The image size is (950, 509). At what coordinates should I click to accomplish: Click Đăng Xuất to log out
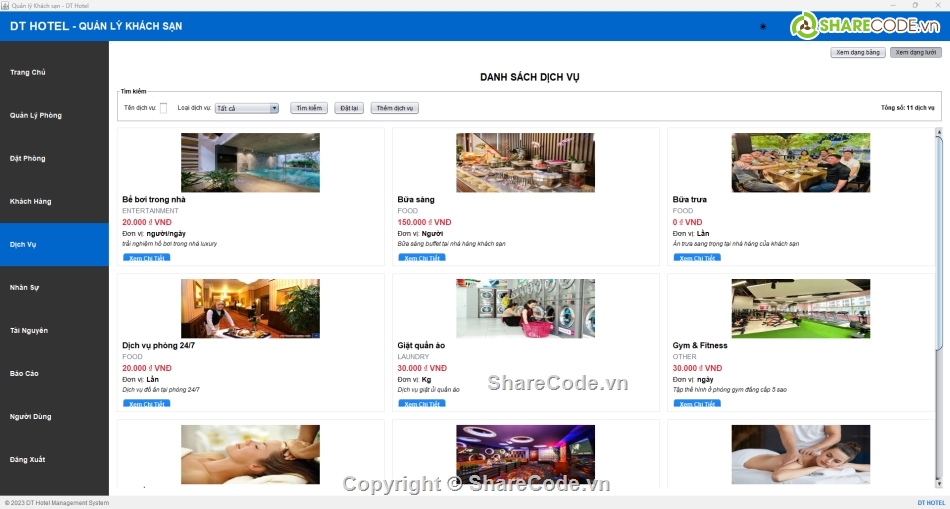coord(54,459)
